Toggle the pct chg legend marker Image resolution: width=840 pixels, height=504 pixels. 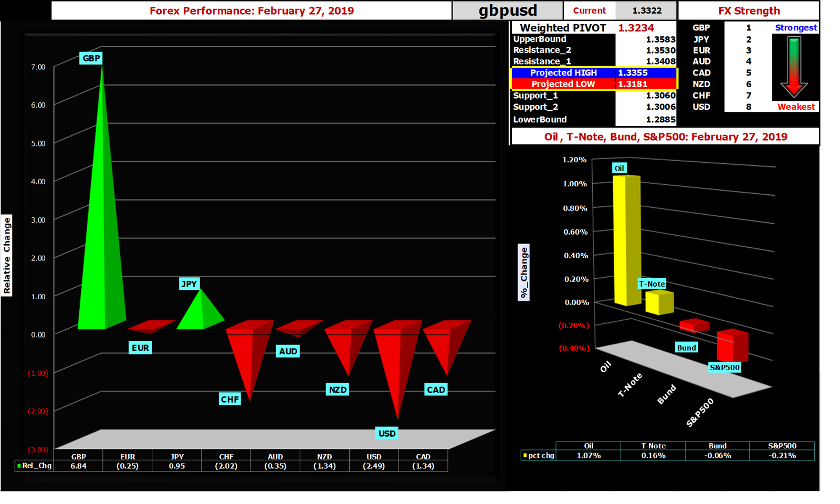525,455
